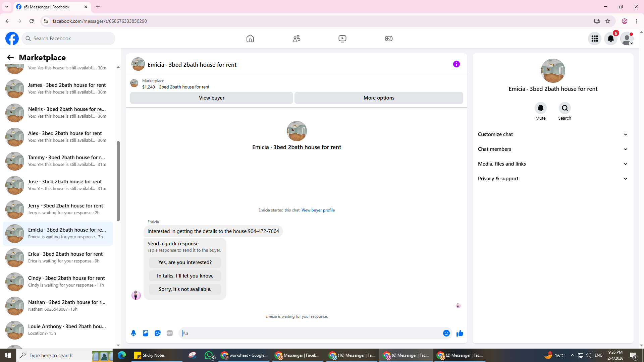
Task: Open the emoji picker in the message box
Action: coord(446,333)
